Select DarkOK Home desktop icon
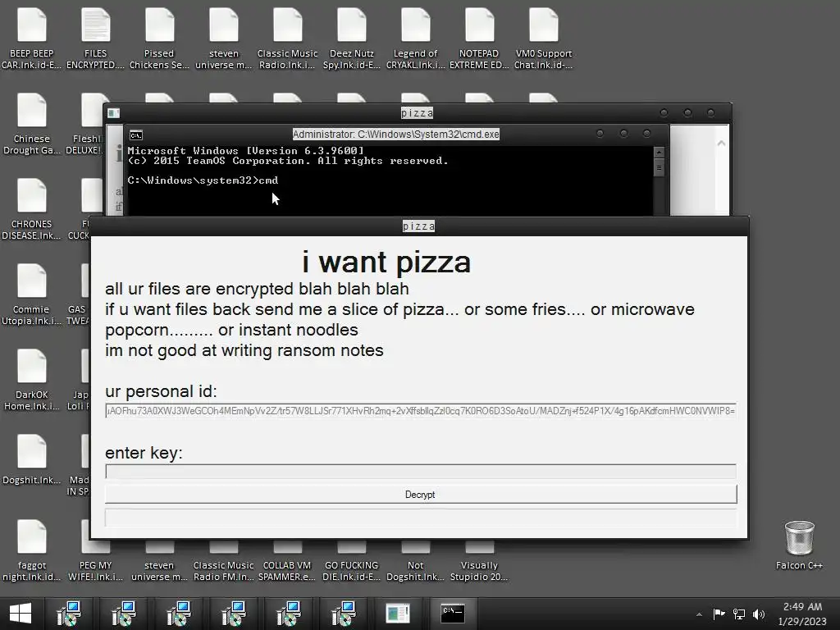 pos(32,380)
